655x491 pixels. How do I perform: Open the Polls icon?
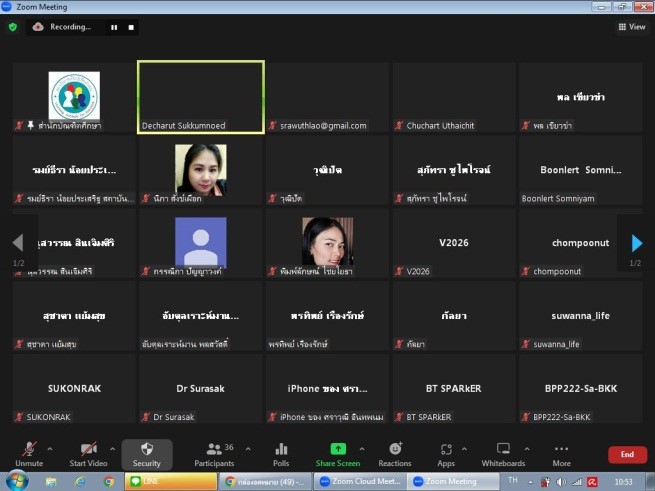[281, 450]
